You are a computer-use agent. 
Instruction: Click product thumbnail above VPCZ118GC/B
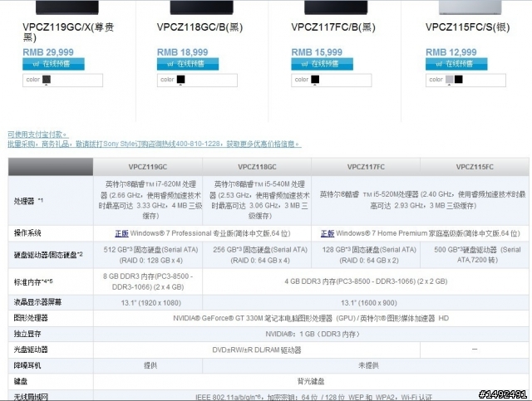click(x=201, y=7)
